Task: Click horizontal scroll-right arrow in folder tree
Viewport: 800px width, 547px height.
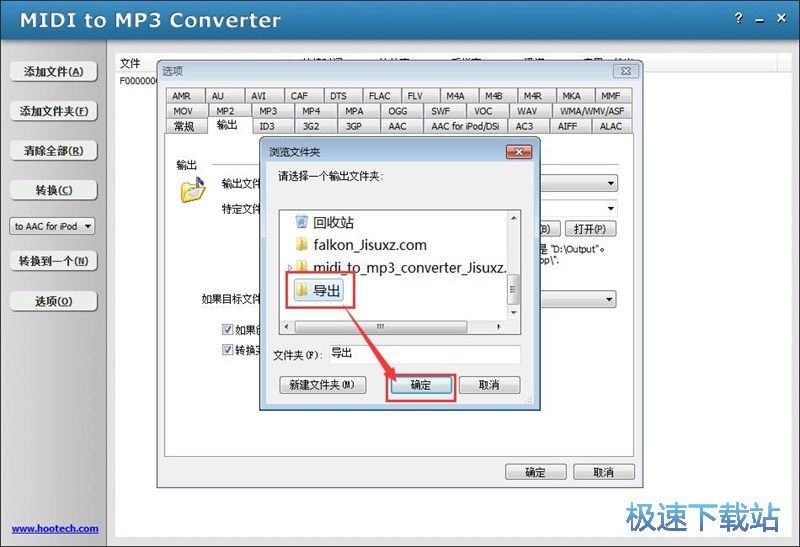Action: [x=498, y=327]
